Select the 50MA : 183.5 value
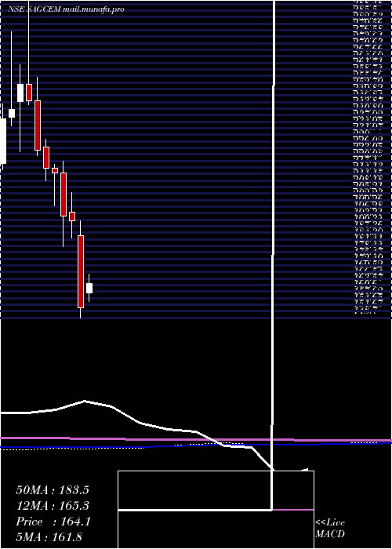The width and height of the screenshot is (392, 549). 53,490
